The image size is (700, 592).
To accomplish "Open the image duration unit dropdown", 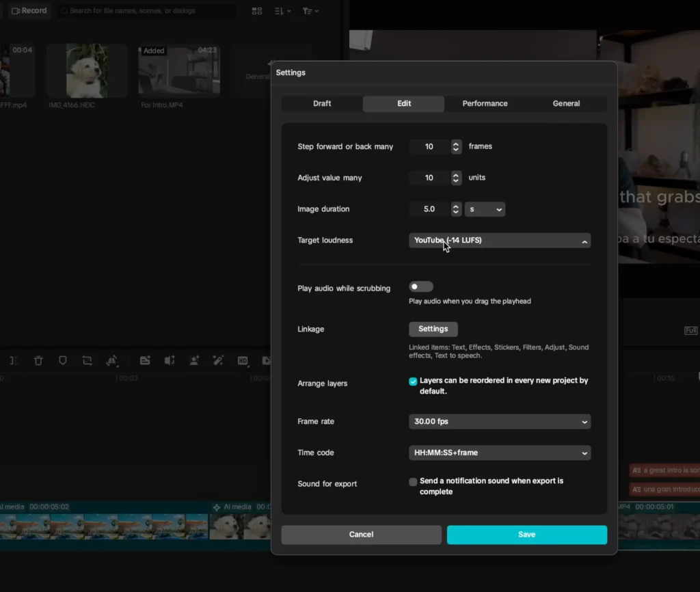I will pos(485,209).
